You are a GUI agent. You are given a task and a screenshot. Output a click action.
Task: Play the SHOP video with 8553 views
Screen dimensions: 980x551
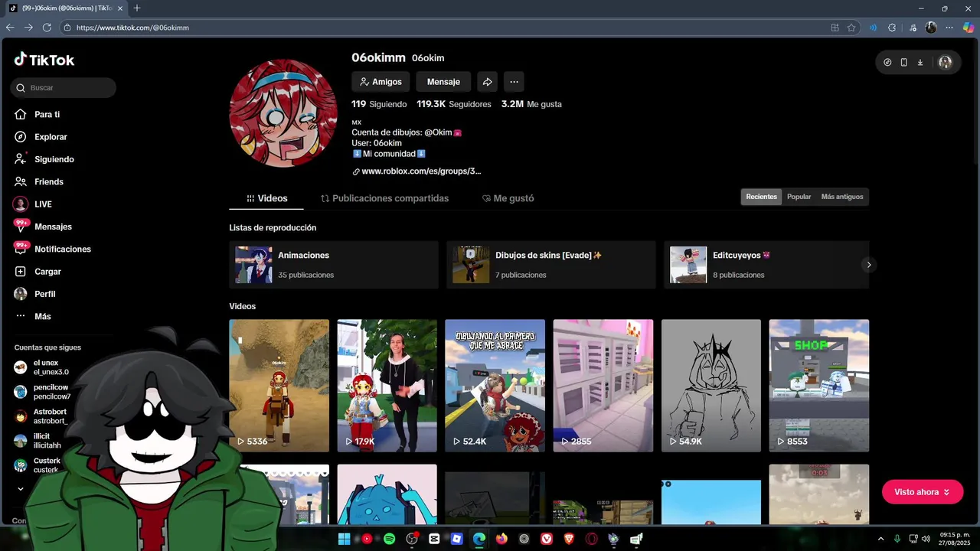[819, 386]
